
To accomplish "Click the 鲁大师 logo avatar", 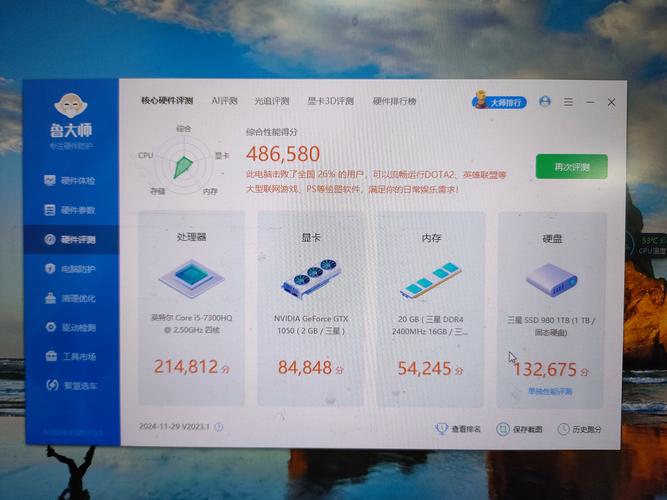I will [70, 105].
